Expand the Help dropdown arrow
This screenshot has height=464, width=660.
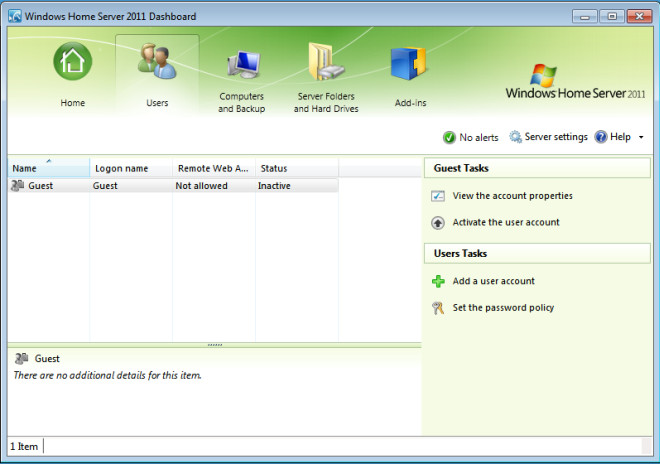(641, 137)
